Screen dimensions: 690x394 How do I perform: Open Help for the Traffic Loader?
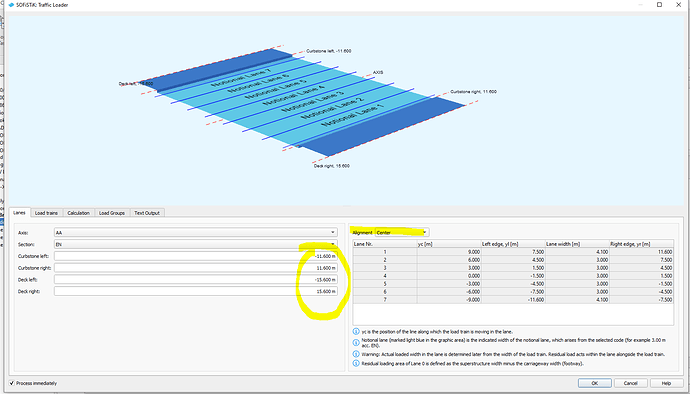point(666,383)
